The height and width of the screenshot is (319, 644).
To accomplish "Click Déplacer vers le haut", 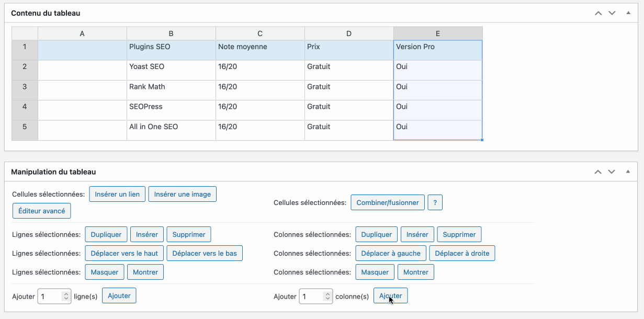I will pos(125,253).
